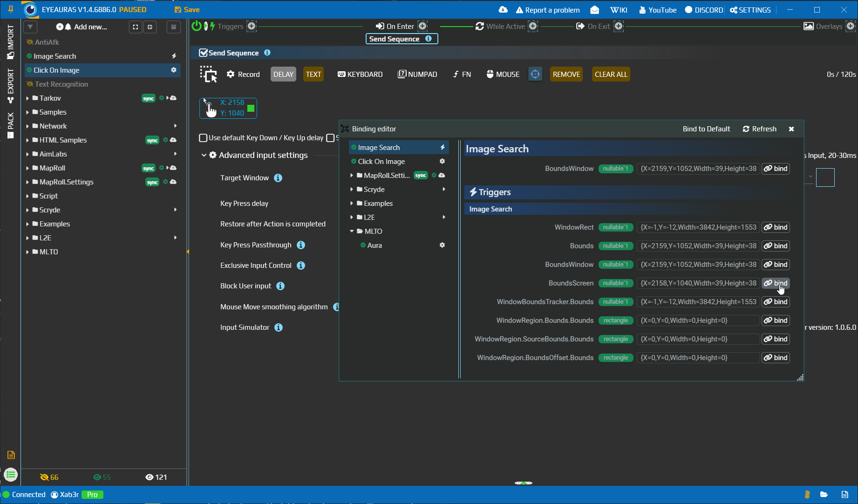Toggle the Send Sequence checkbox
Viewport: 858px width, 504px height.
click(203, 53)
